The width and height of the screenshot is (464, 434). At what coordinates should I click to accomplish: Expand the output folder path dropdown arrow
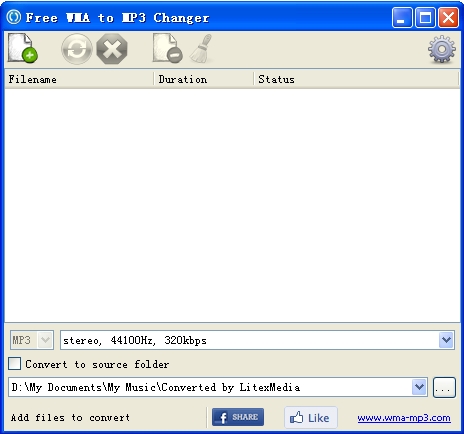pos(419,387)
